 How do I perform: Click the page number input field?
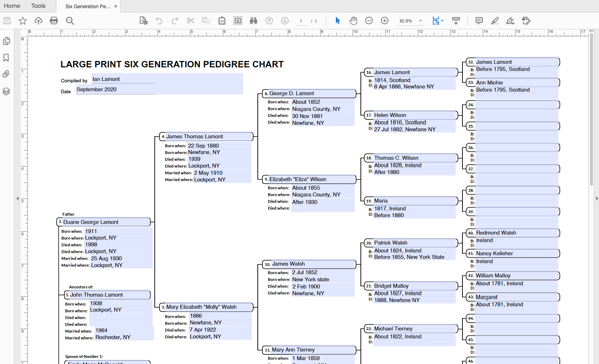[302, 21]
